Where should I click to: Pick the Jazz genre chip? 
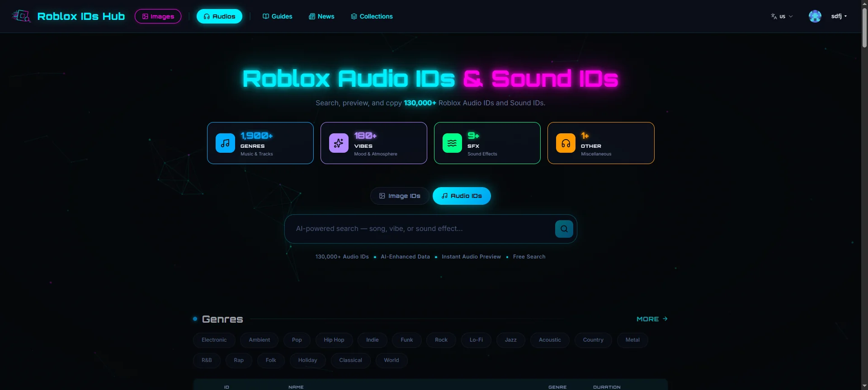click(x=511, y=340)
